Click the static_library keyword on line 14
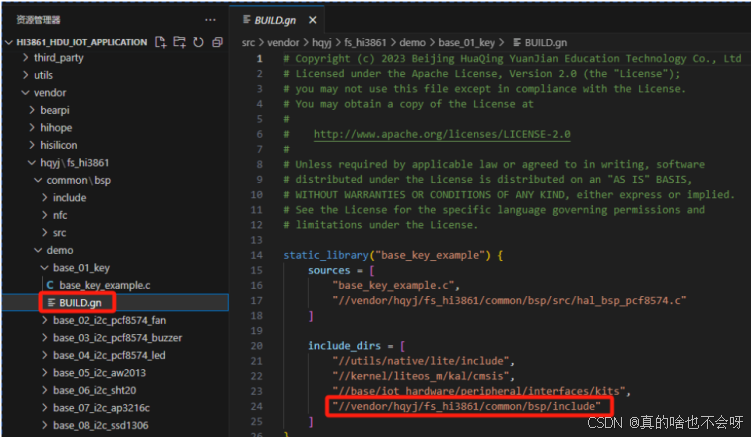Screen dimensions: 752x437 (x=326, y=255)
